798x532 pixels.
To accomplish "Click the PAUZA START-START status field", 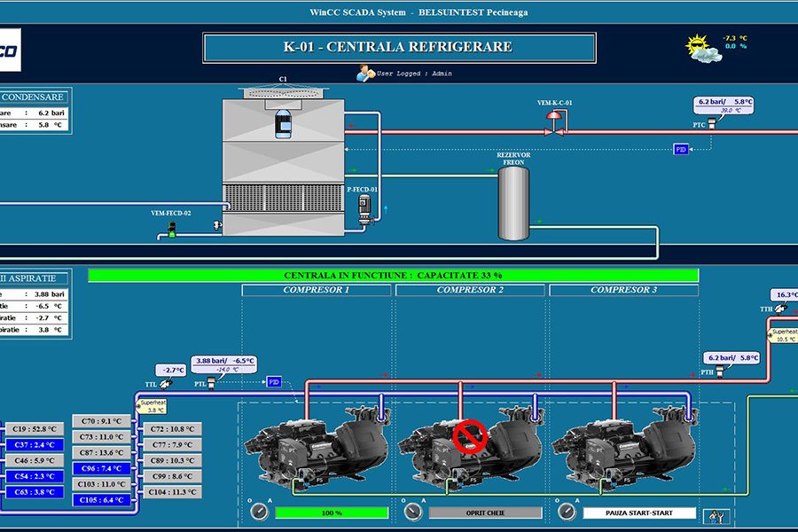I will click(x=639, y=512).
